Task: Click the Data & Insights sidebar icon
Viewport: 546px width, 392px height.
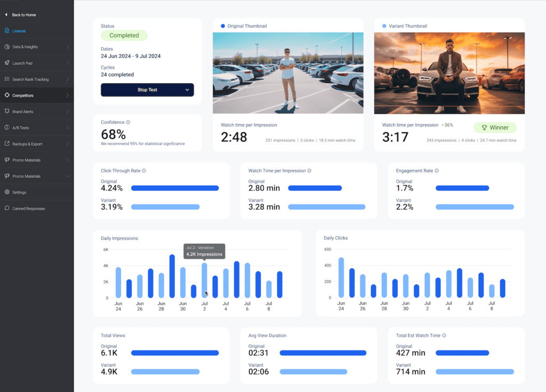Action: (7, 47)
